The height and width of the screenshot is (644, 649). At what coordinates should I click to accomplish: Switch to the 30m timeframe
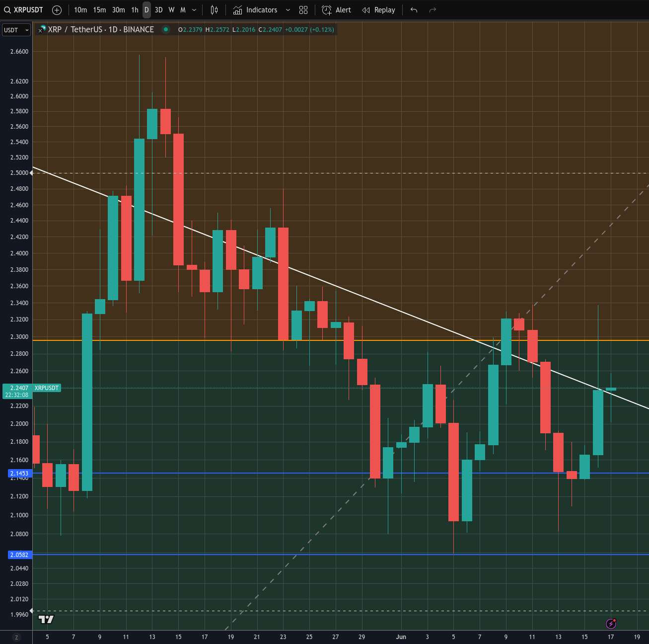coord(119,10)
